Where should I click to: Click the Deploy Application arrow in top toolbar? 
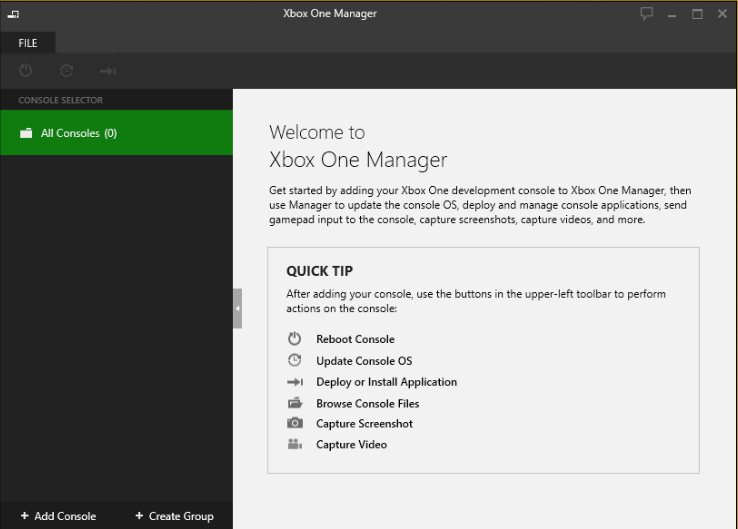coord(108,71)
